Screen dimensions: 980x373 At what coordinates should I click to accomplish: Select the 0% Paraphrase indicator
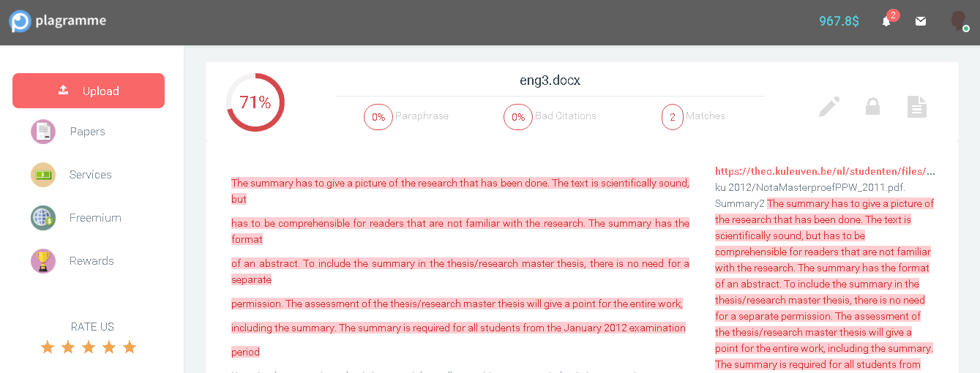(x=378, y=116)
